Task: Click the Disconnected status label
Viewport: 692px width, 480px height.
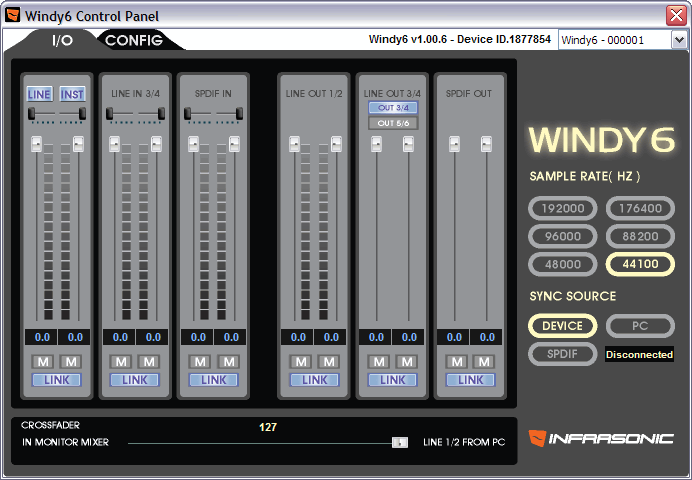Action: (639, 354)
